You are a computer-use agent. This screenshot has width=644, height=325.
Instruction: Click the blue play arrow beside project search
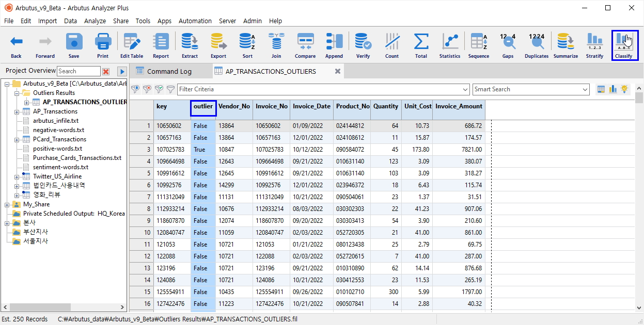(x=122, y=71)
